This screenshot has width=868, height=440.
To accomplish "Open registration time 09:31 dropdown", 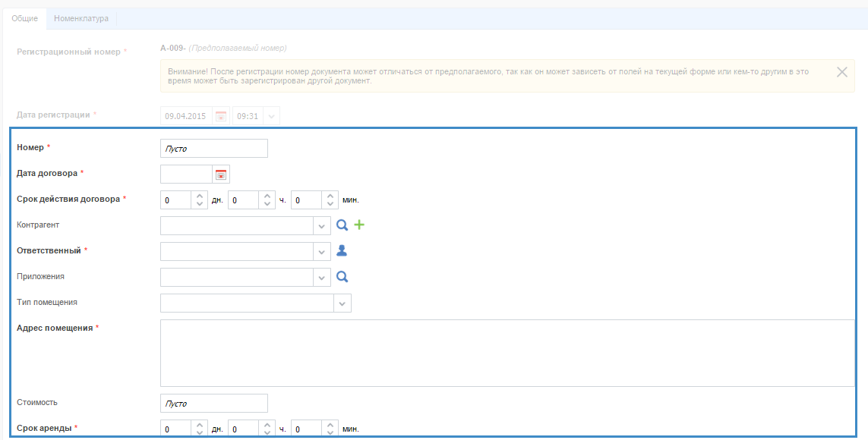I will [272, 117].
